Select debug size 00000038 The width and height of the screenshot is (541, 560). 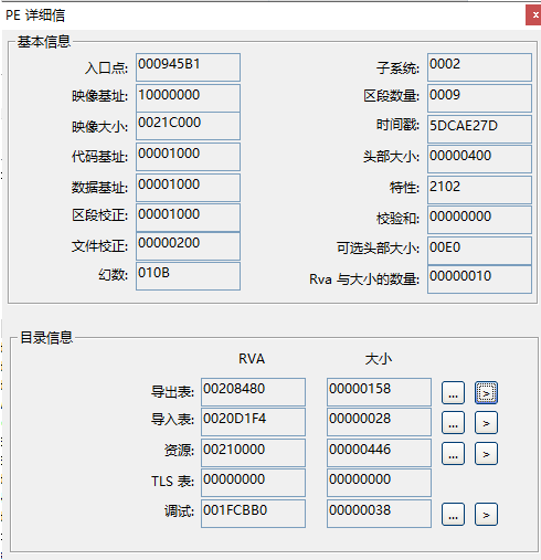379,514
